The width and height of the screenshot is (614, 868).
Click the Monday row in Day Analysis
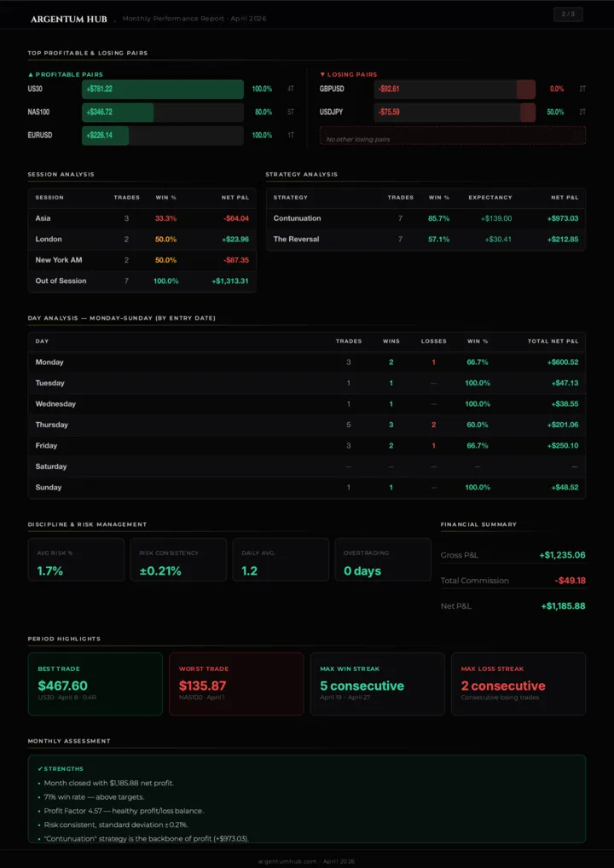coord(307,362)
